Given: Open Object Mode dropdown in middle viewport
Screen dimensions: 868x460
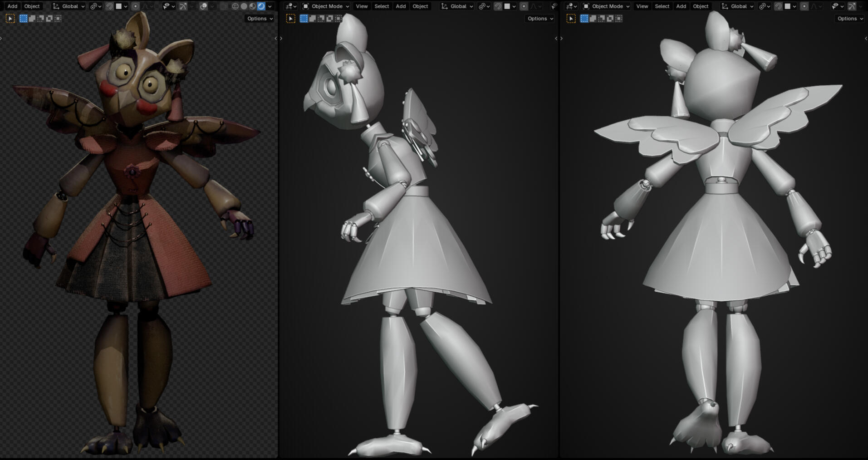Looking at the screenshot, I should pyautogui.click(x=325, y=6).
